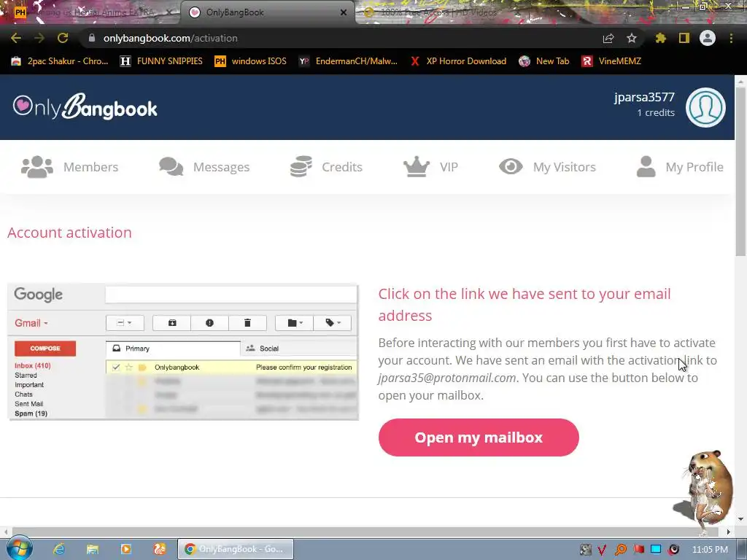The height and width of the screenshot is (560, 747).
Task: Click the Members group icon
Action: coord(37,167)
